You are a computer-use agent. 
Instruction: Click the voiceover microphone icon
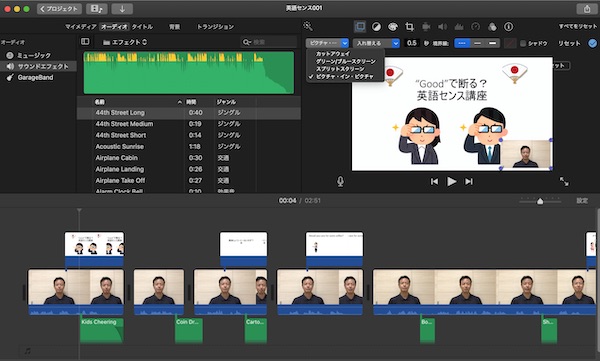(340, 181)
